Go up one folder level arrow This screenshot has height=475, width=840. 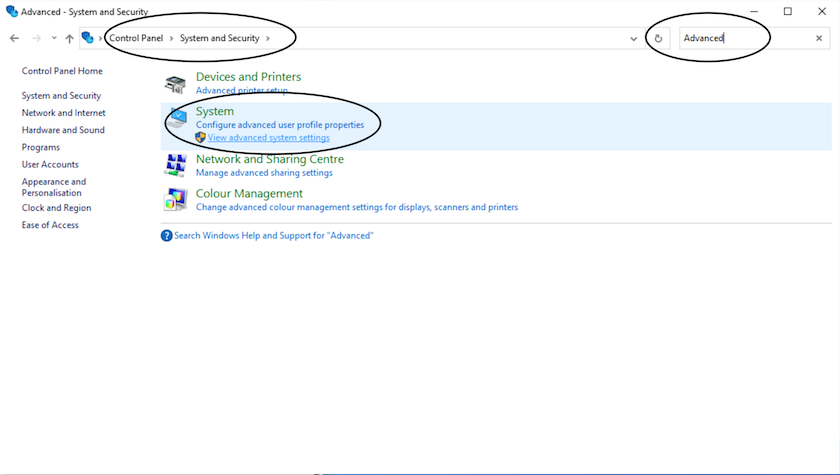point(69,38)
